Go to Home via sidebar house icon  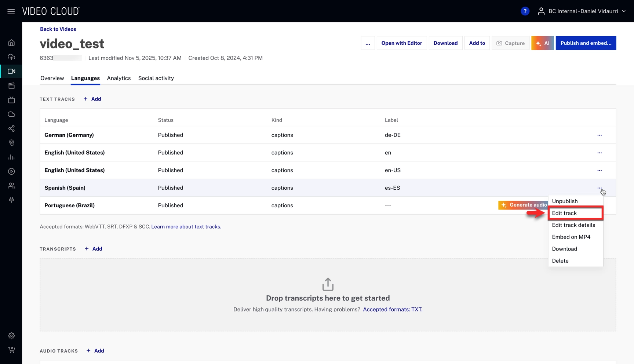click(x=11, y=43)
